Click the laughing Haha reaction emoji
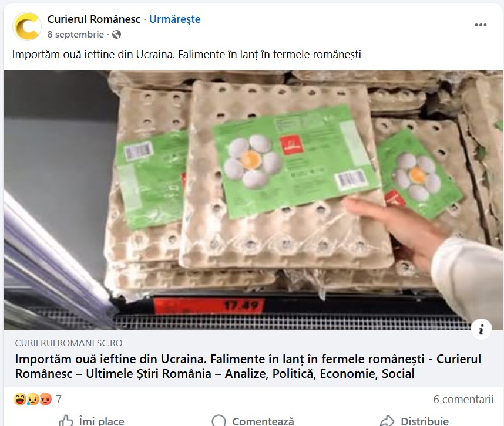 20,399
